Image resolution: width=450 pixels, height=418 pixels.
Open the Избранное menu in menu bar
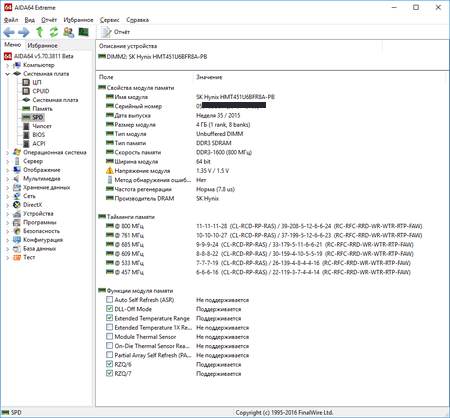coord(78,20)
